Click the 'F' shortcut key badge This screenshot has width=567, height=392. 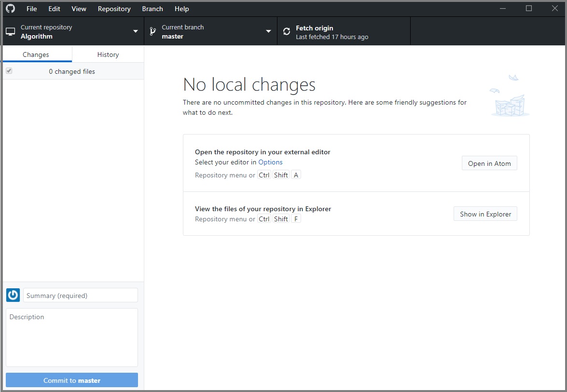pos(296,219)
